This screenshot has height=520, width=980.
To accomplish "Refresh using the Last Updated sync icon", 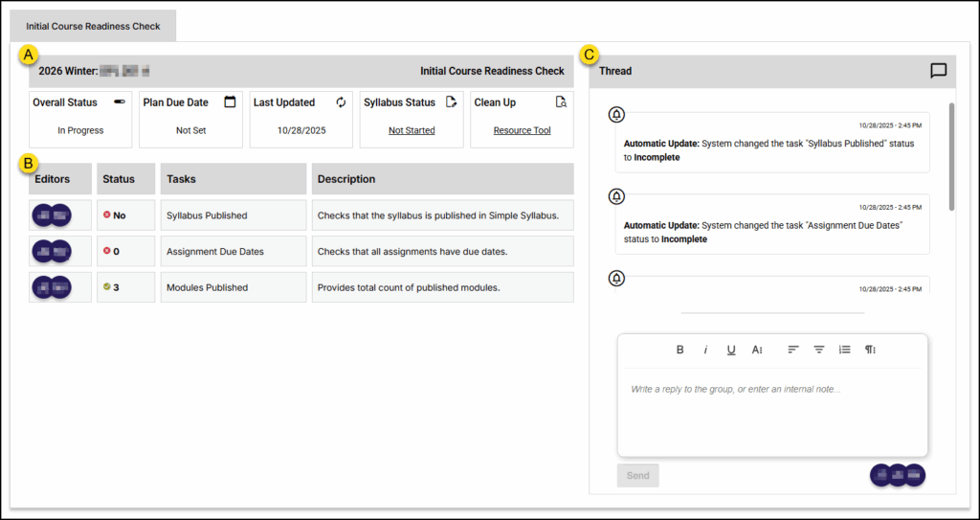I will click(341, 102).
